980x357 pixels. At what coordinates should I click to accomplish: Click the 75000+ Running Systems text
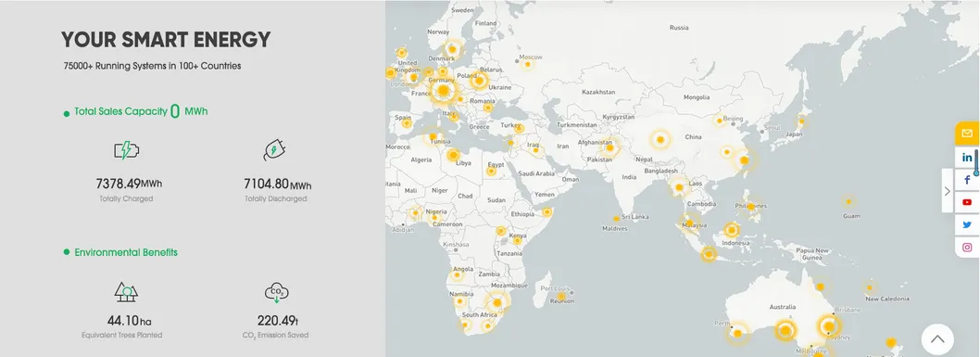[x=152, y=66]
